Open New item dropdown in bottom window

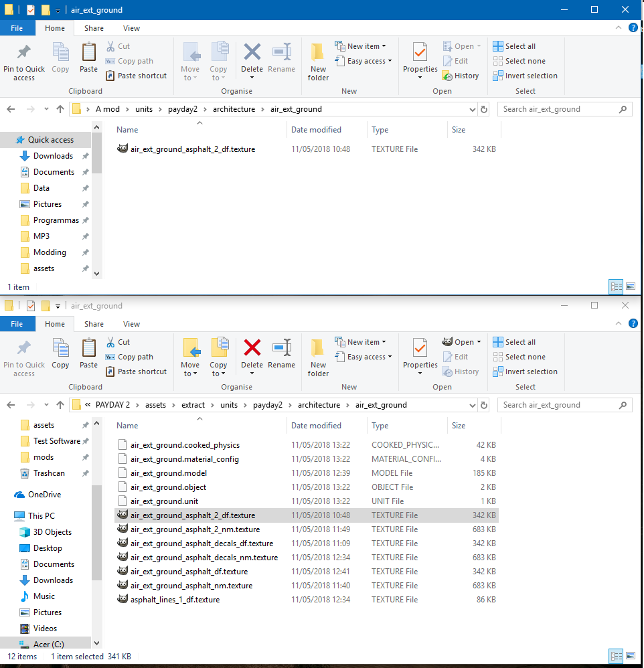click(x=361, y=342)
